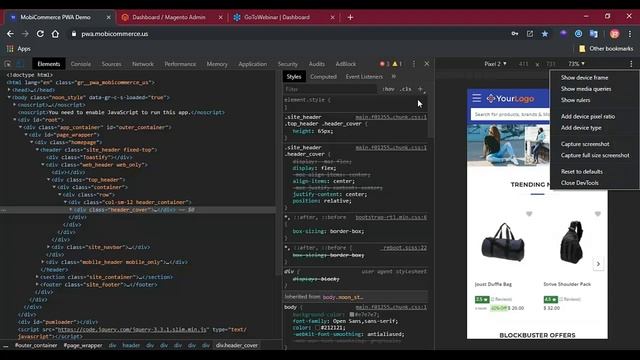The image size is (640, 360).
Task: Select Reset to defaults menu item
Action: click(x=581, y=172)
